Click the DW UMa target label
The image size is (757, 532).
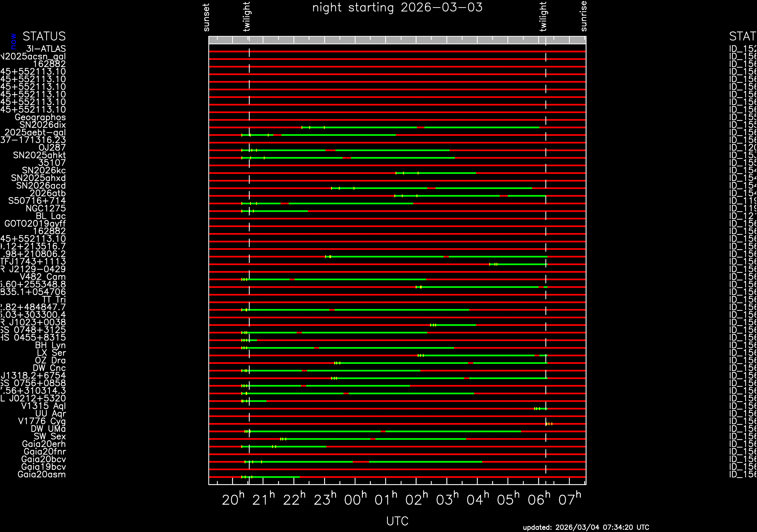(48, 429)
